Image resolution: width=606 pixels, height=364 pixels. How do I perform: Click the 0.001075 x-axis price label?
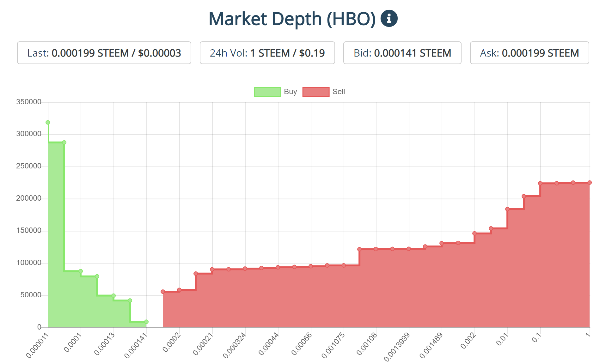(x=334, y=345)
